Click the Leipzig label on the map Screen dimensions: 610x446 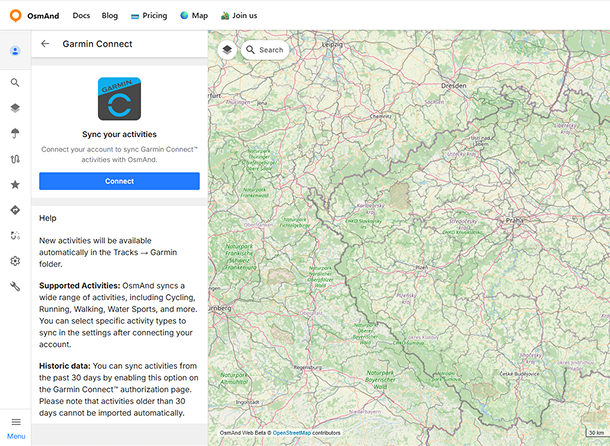tap(333, 44)
